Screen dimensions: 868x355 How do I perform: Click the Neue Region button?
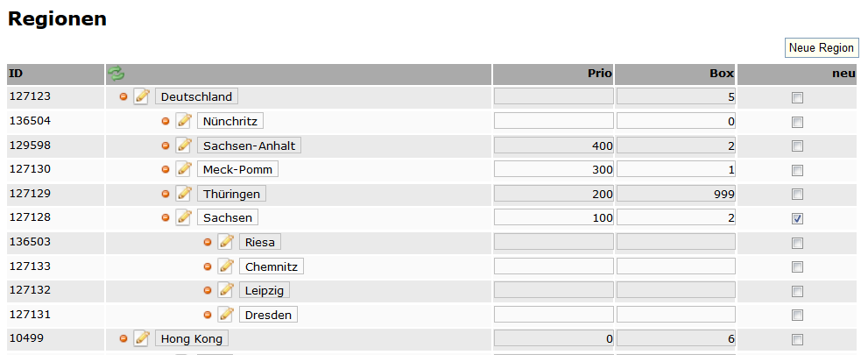click(x=822, y=48)
